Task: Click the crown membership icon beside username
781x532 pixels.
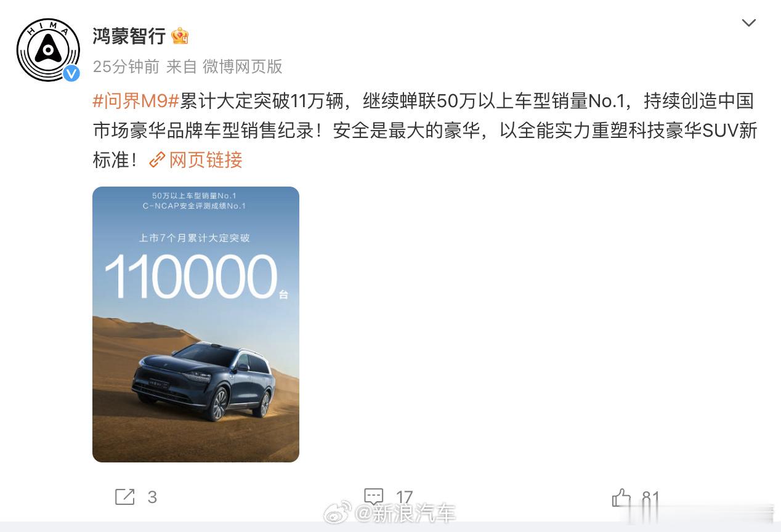Action: [180, 36]
